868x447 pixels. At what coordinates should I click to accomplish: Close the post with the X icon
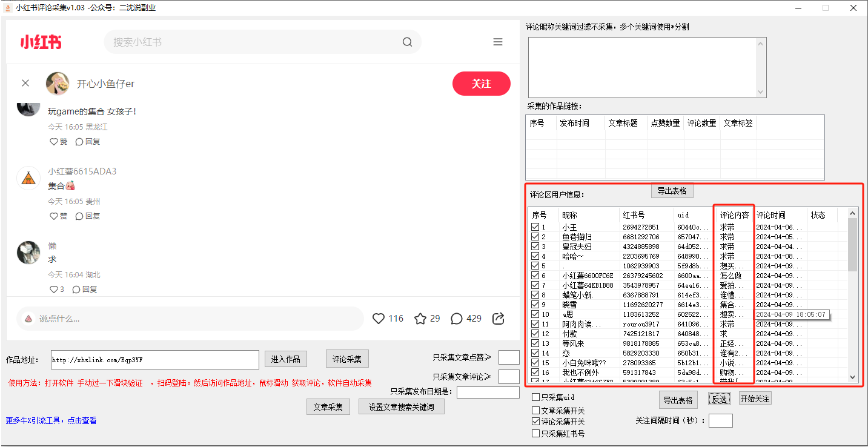click(x=25, y=83)
